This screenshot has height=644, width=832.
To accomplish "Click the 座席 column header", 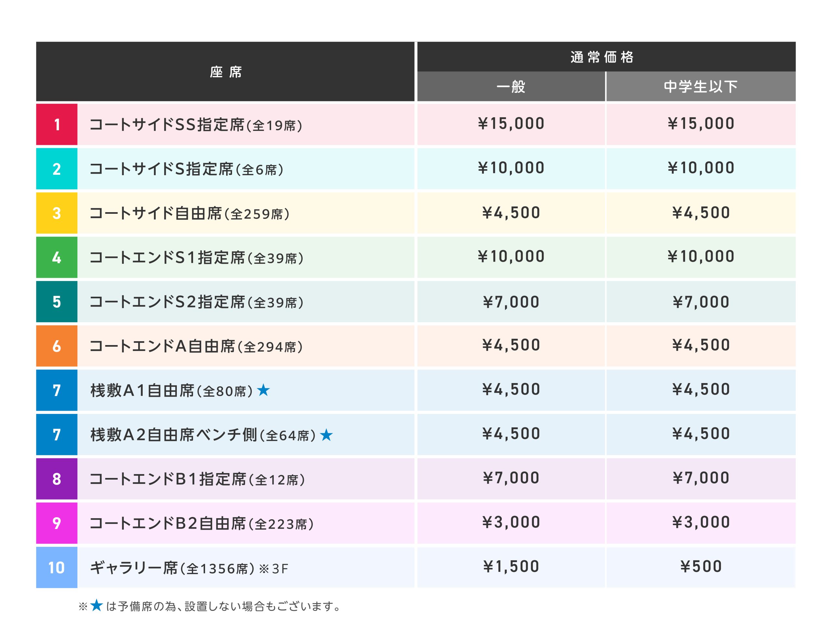I will (226, 71).
